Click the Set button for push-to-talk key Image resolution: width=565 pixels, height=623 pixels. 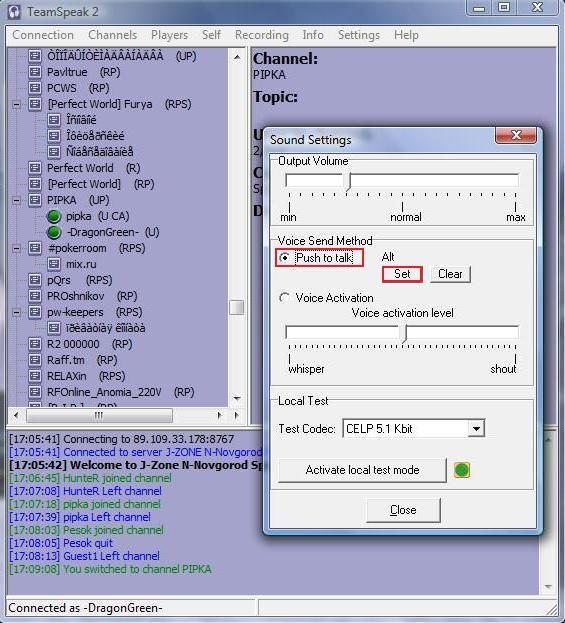click(x=402, y=274)
